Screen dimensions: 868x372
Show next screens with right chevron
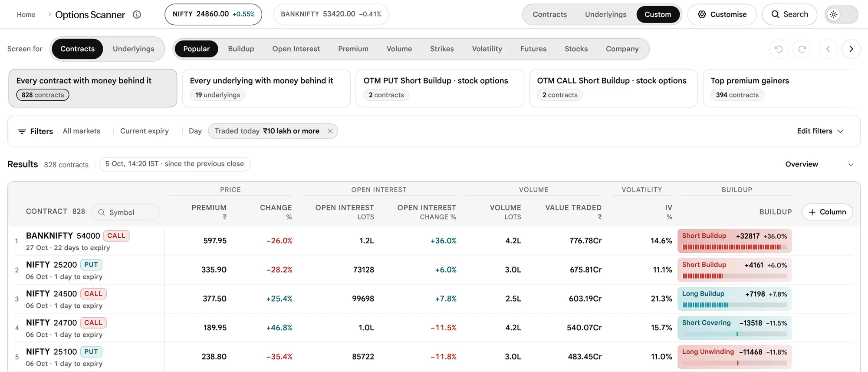[x=851, y=49]
